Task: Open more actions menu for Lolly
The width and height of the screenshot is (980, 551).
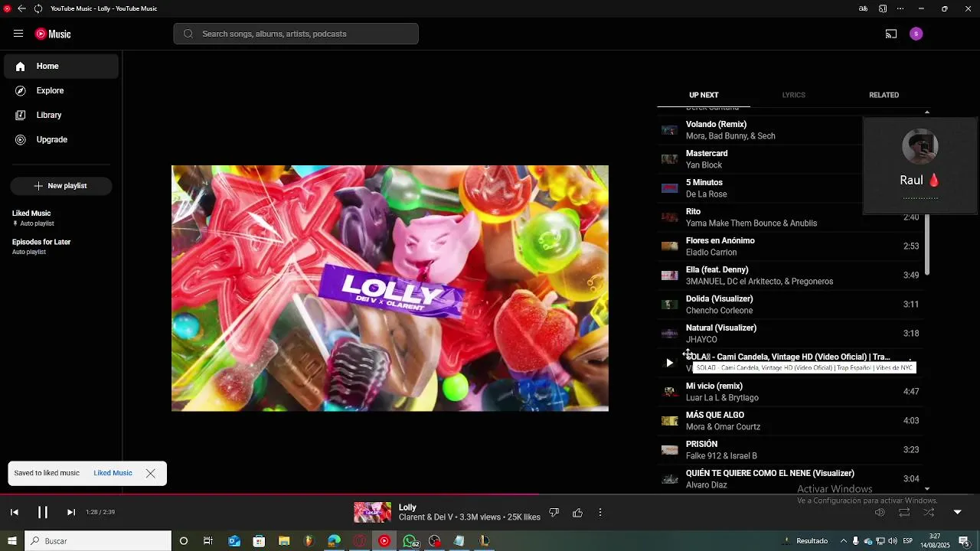Action: [x=600, y=512]
